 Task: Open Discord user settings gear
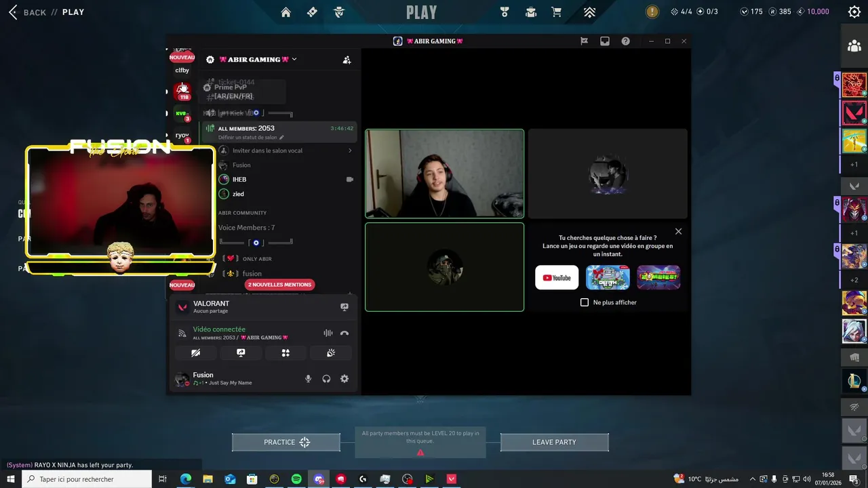344,379
